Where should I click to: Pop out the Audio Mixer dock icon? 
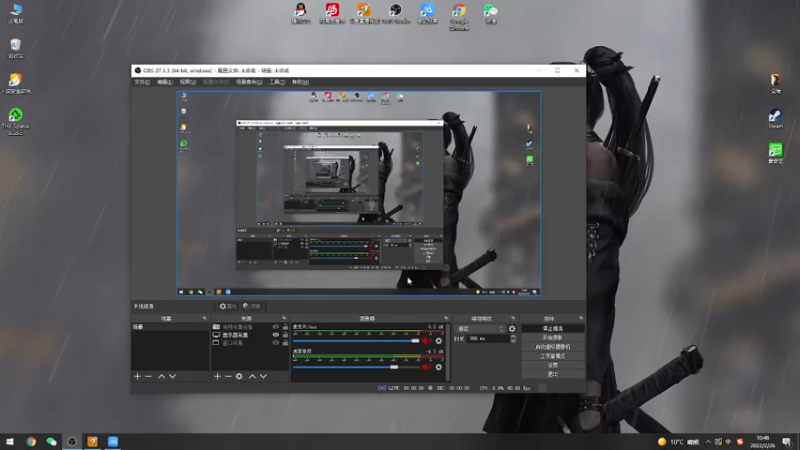point(446,318)
